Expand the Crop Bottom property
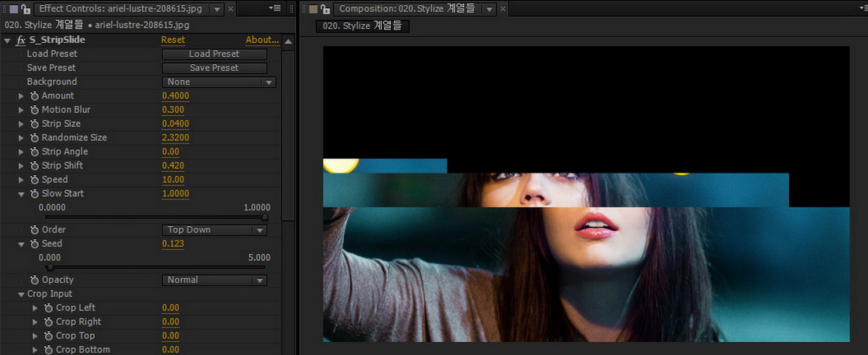Screen dimensions: 868x355 tap(35, 350)
